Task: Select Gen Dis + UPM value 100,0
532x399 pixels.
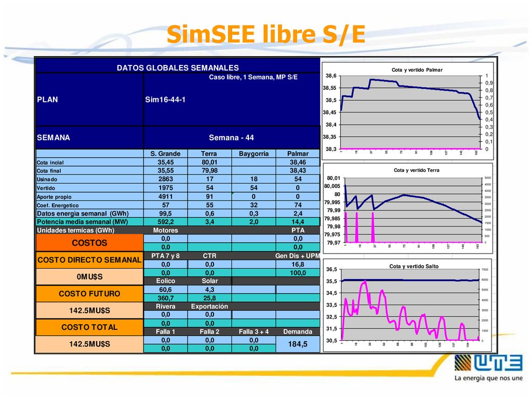Action: pyautogui.click(x=298, y=273)
